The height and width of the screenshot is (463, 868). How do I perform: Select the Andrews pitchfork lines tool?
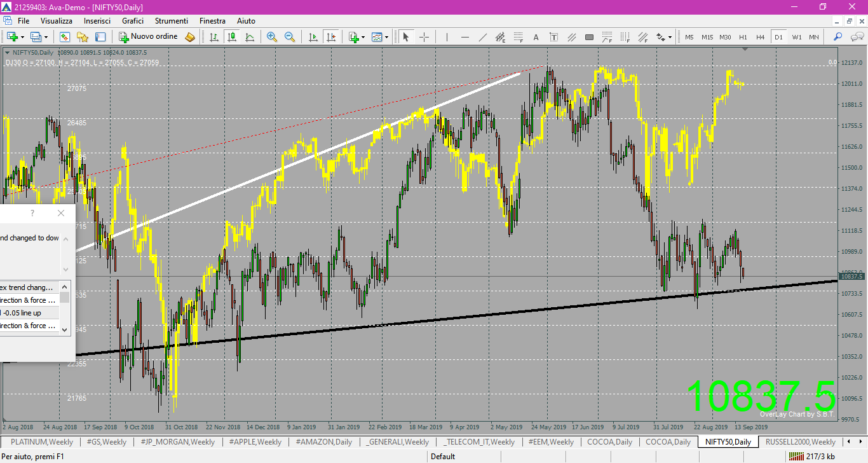pos(571,37)
